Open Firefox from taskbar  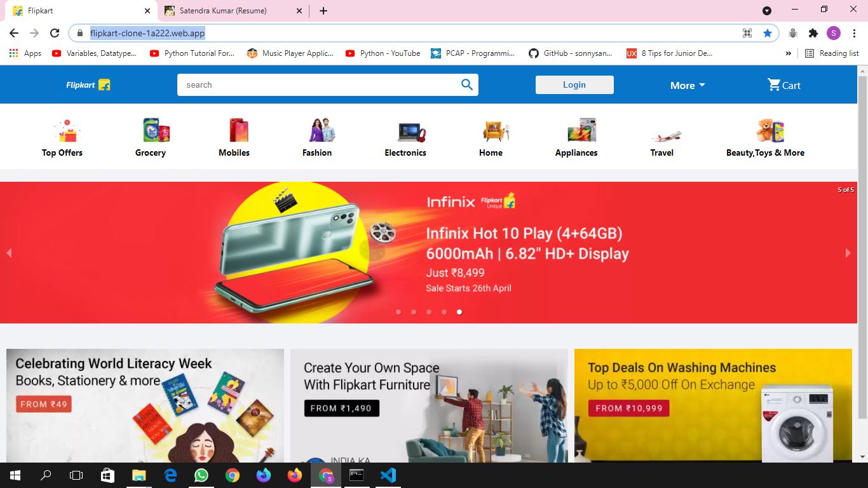294,475
